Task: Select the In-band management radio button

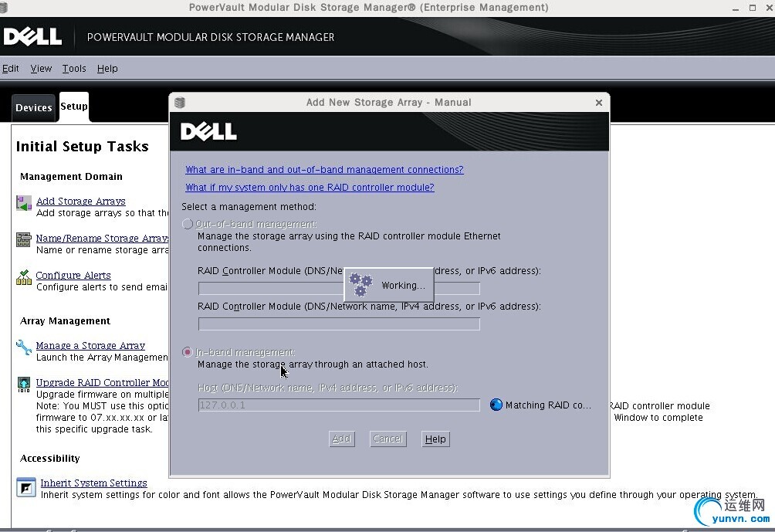Action: click(188, 352)
